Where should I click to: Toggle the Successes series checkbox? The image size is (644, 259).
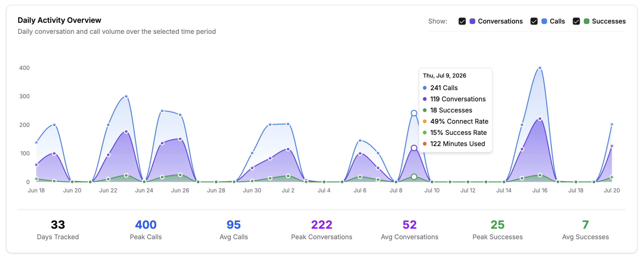576,21
